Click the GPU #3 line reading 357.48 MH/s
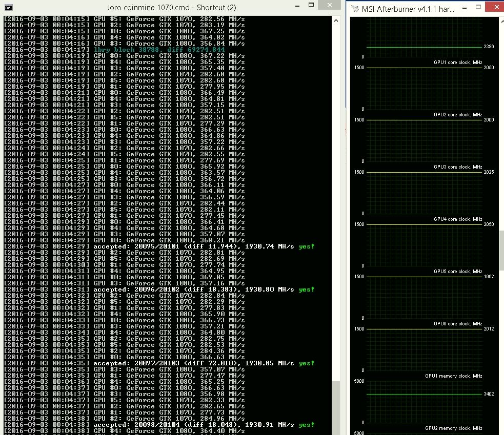The height and width of the screenshot is (435, 504). (124, 68)
